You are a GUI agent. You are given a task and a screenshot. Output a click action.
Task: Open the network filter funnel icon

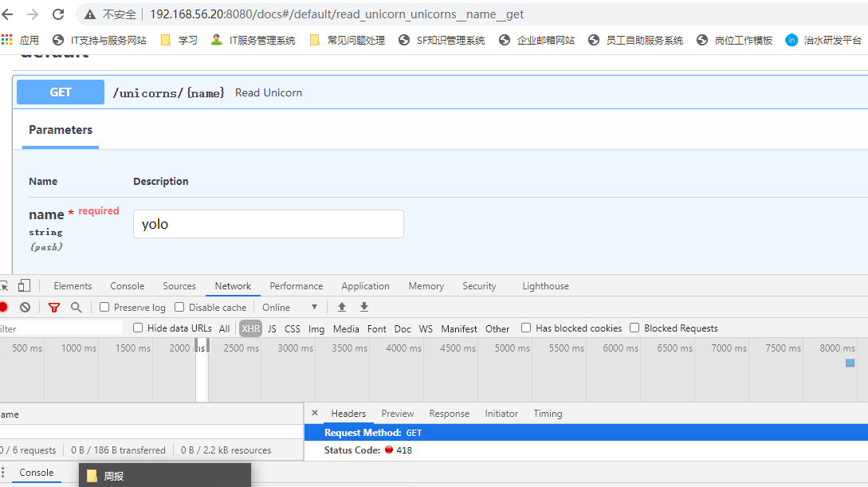[x=53, y=307]
